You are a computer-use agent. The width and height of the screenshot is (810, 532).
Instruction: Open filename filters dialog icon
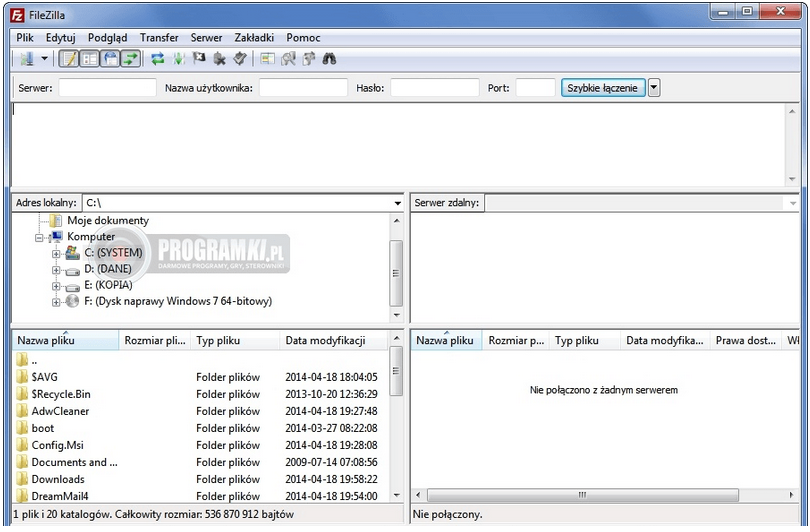[x=267, y=59]
